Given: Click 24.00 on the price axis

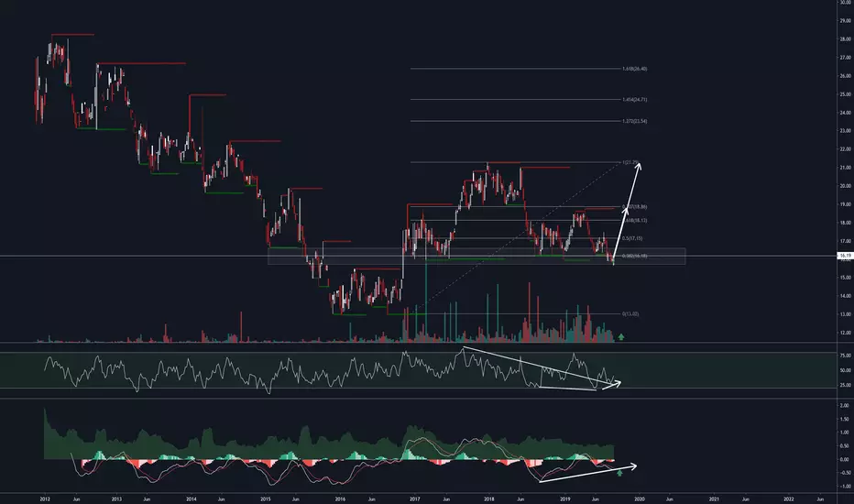Looking at the screenshot, I should pos(845,113).
